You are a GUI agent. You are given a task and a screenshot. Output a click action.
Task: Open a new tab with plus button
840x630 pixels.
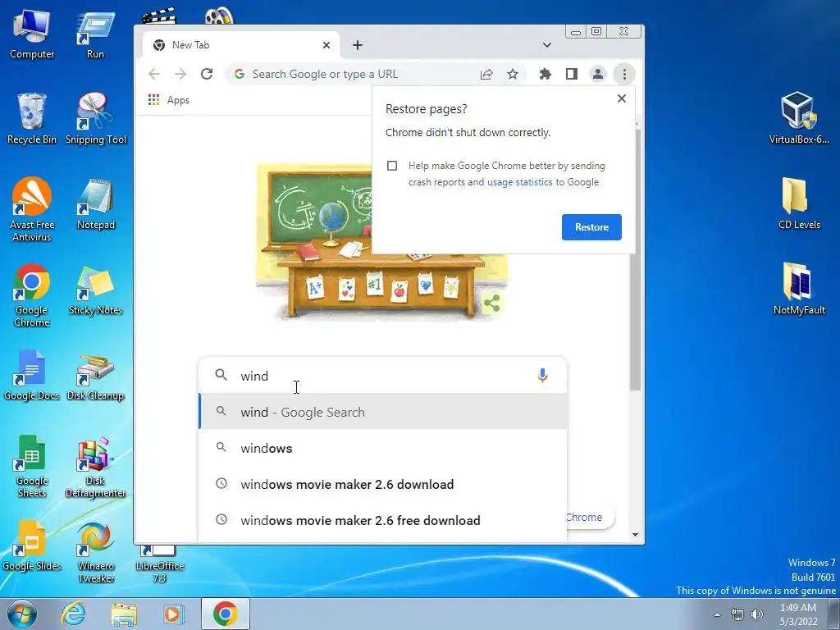(358, 45)
